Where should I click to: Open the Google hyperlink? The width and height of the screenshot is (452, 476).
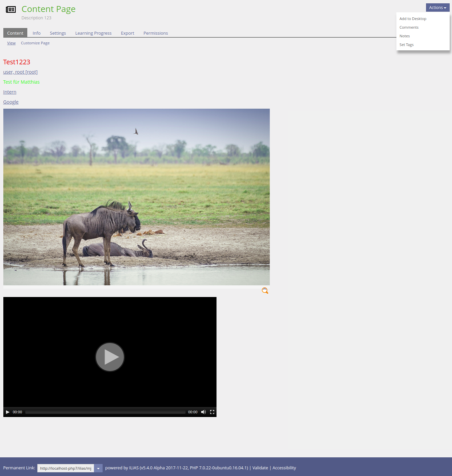[11, 102]
